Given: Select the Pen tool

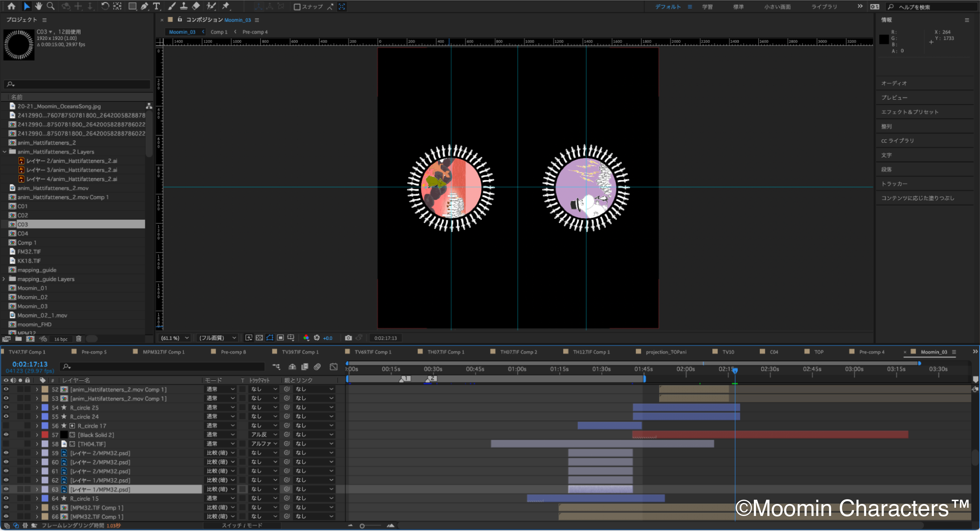Looking at the screenshot, I should [144, 6].
